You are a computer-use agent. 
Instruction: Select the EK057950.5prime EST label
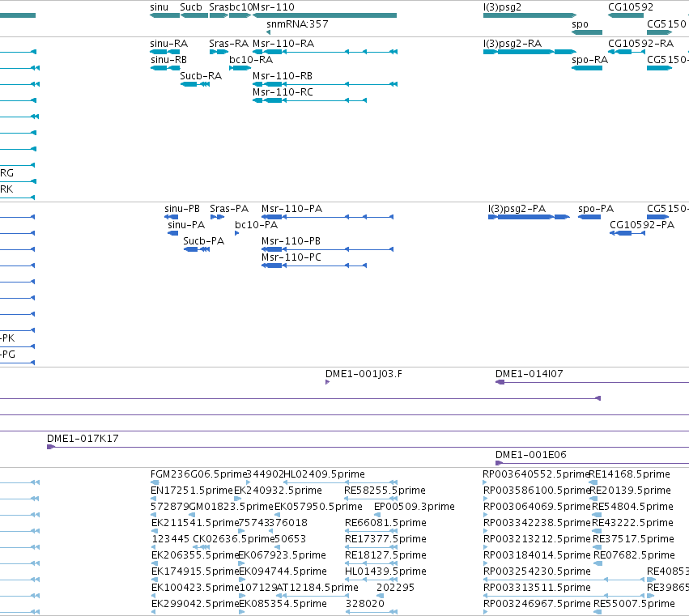click(318, 507)
